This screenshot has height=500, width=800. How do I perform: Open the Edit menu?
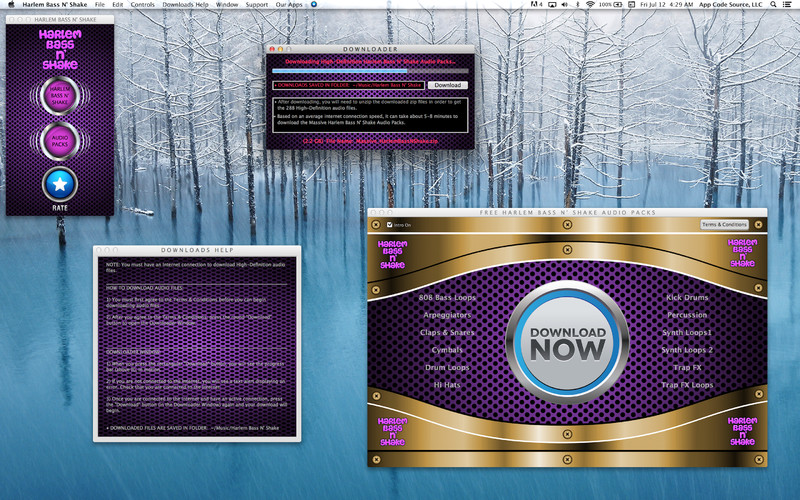pyautogui.click(x=118, y=5)
